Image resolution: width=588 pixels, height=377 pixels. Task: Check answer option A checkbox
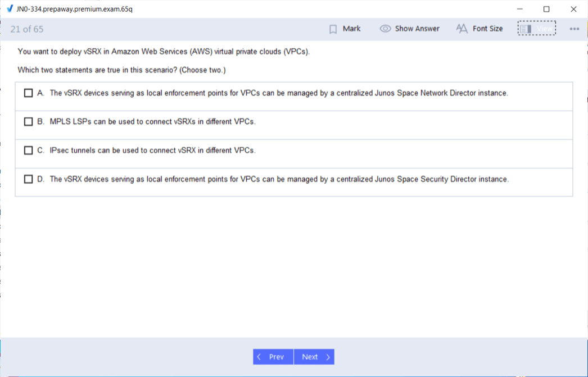pyautogui.click(x=29, y=93)
